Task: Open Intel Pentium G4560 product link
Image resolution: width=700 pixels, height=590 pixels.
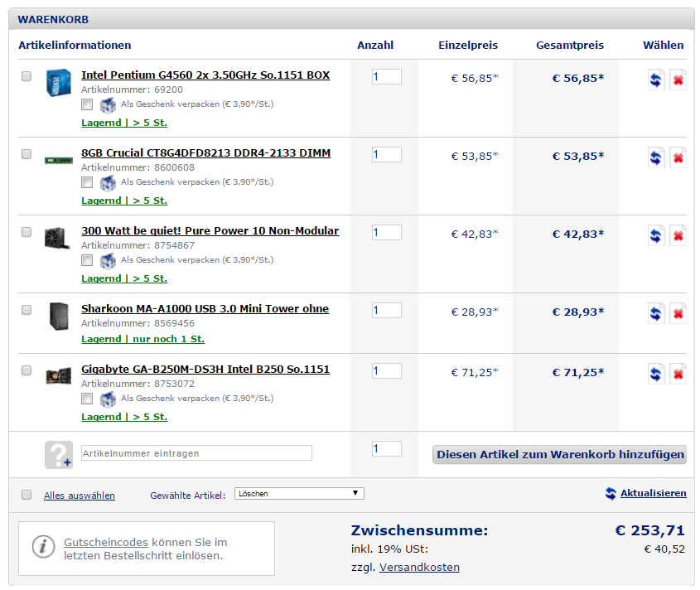Action: [205, 75]
